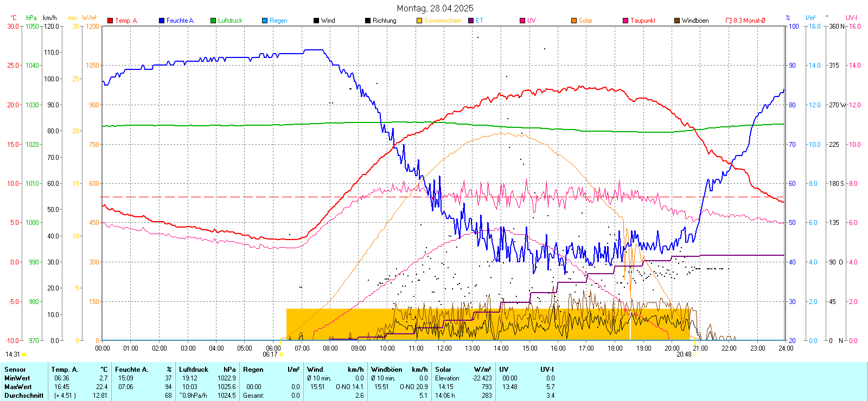Click the 12:00 time axis label
This screenshot has height=401, width=868.
(444, 348)
